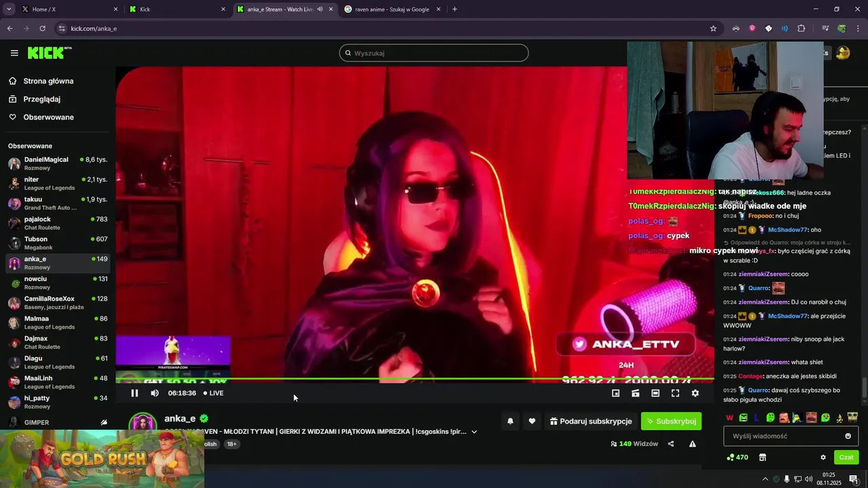Screen dimensions: 868x488
Task: Click the 18+ tag badge
Action: 232,444
